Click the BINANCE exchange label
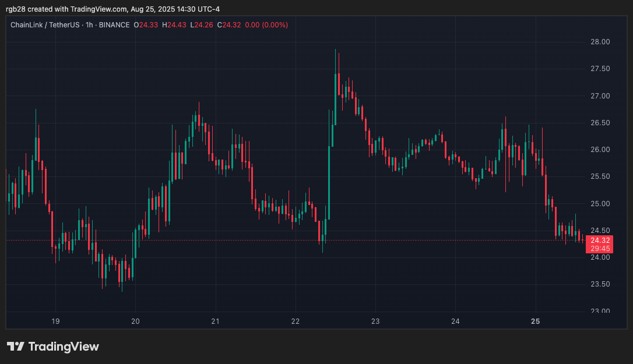 pyautogui.click(x=114, y=25)
